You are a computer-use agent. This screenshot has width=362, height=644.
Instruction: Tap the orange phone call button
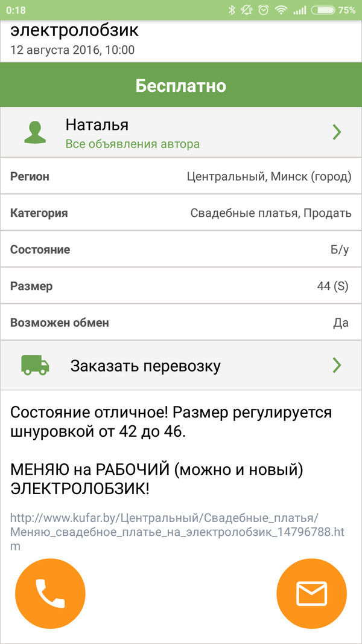(x=50, y=593)
